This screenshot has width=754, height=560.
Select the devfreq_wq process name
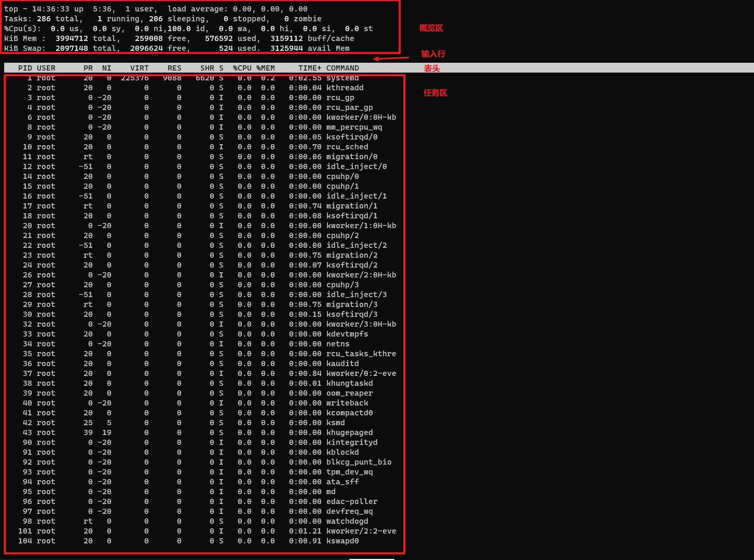point(350,511)
